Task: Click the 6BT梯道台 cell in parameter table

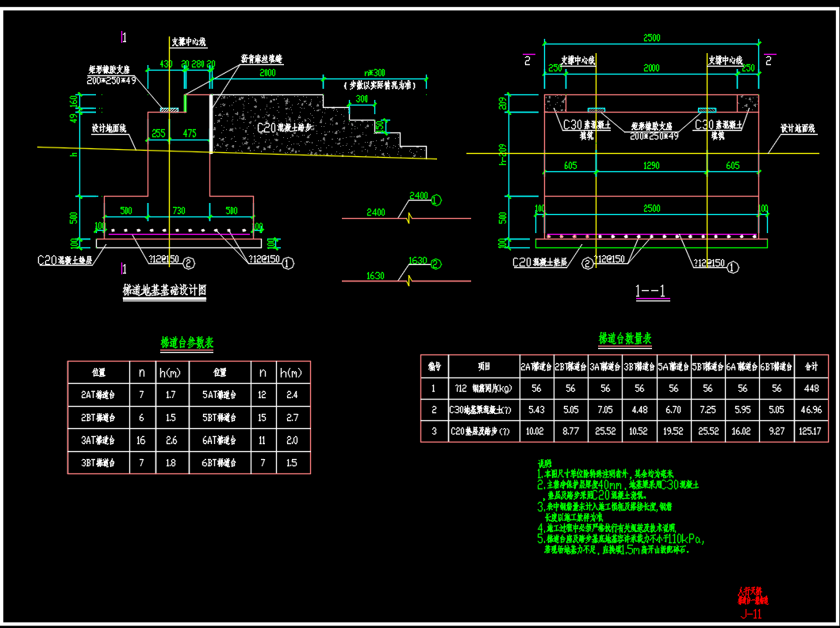Action: [220, 462]
